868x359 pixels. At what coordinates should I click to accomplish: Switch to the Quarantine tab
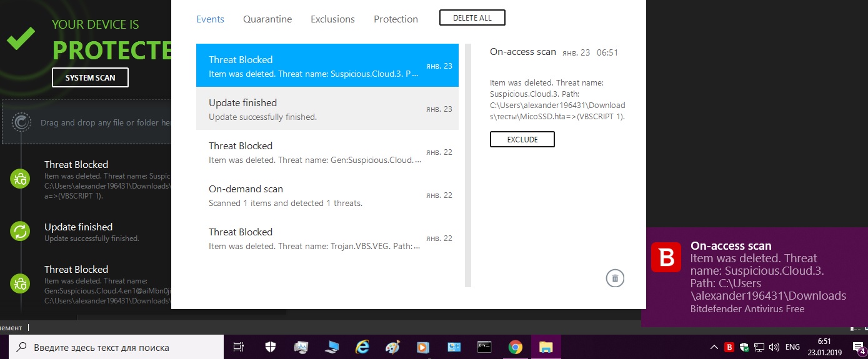click(x=267, y=19)
